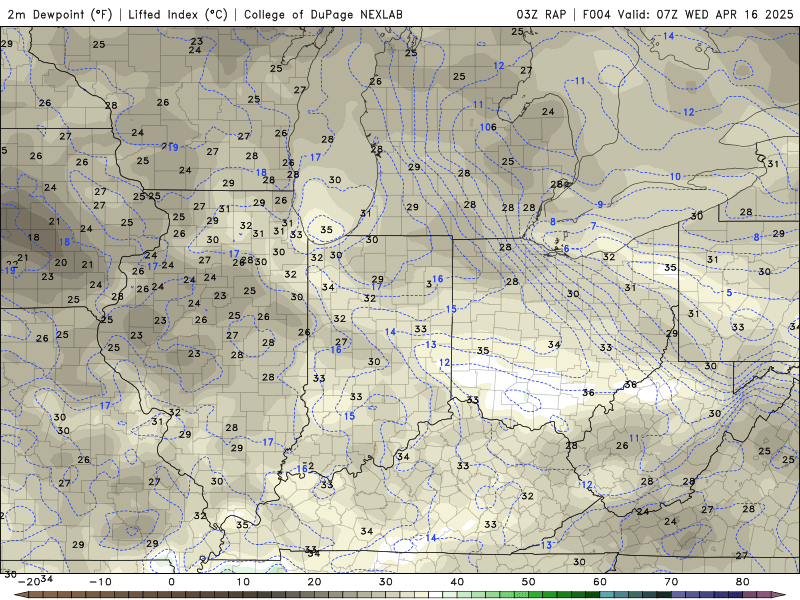Click the "50" label on the color scale
This screenshot has width=800, height=600.
click(x=529, y=582)
